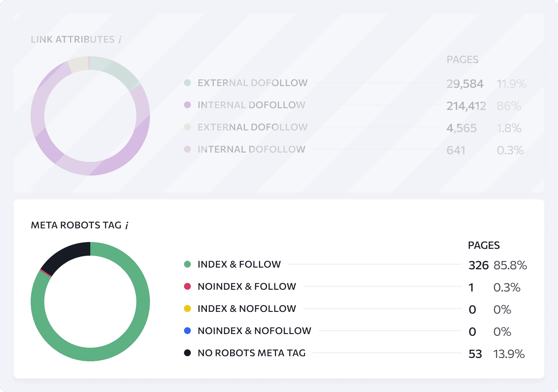558x392 pixels.
Task: Click the green Index & Follow legend dot
Action: (x=187, y=264)
